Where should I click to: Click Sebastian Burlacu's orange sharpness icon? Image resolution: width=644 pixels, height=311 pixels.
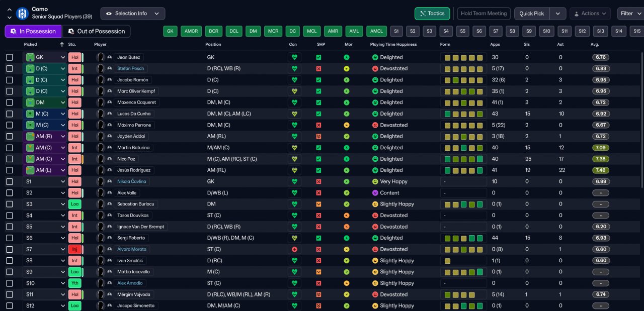[318, 204]
